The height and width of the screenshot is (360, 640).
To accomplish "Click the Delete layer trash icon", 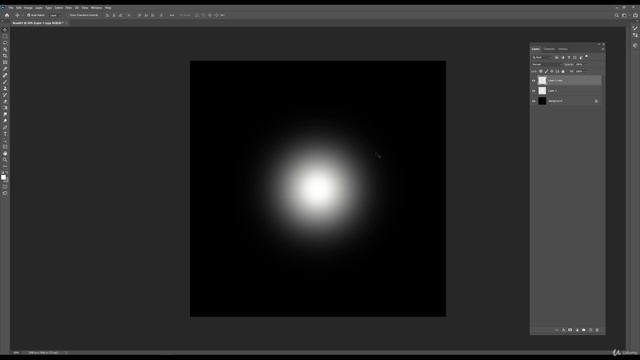I will pos(597,330).
